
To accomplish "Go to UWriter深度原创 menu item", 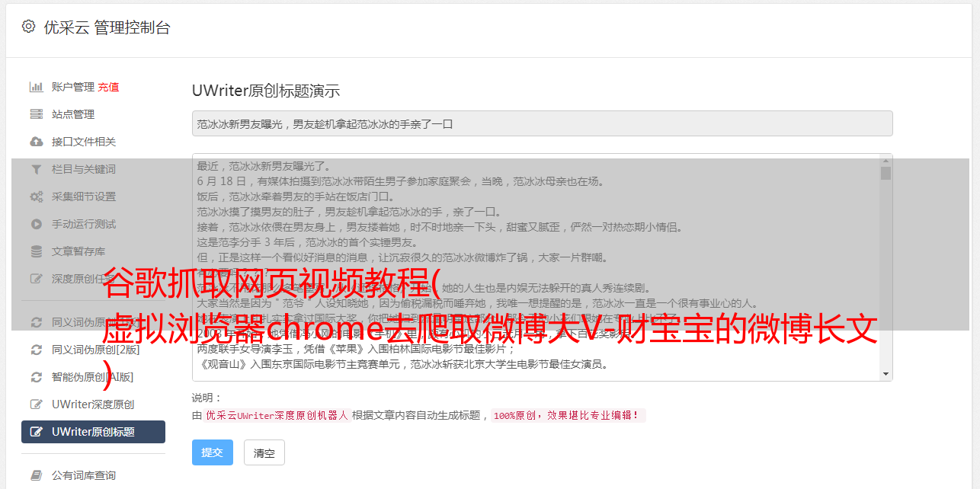I will coord(93,404).
